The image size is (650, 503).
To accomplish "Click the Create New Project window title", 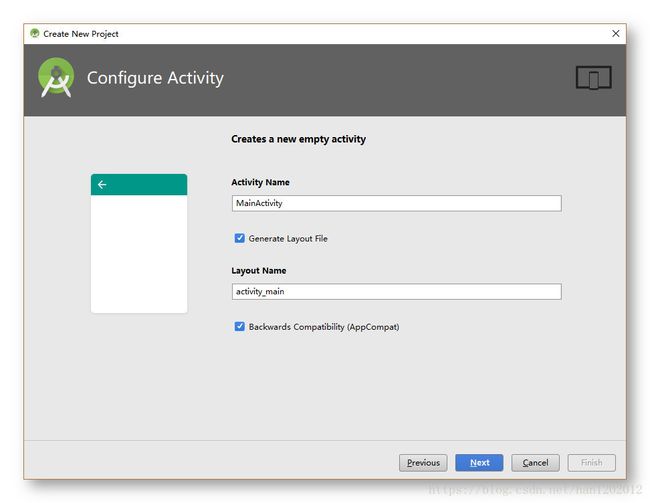I will click(81, 34).
